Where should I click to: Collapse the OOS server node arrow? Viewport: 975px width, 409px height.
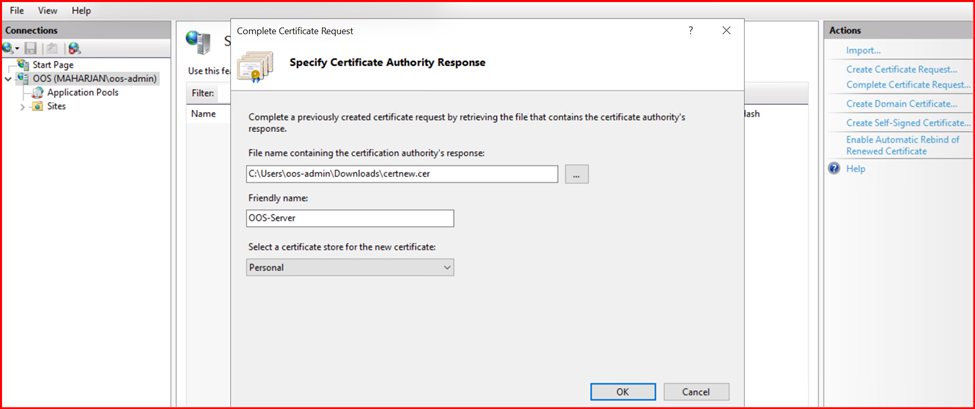tap(9, 79)
